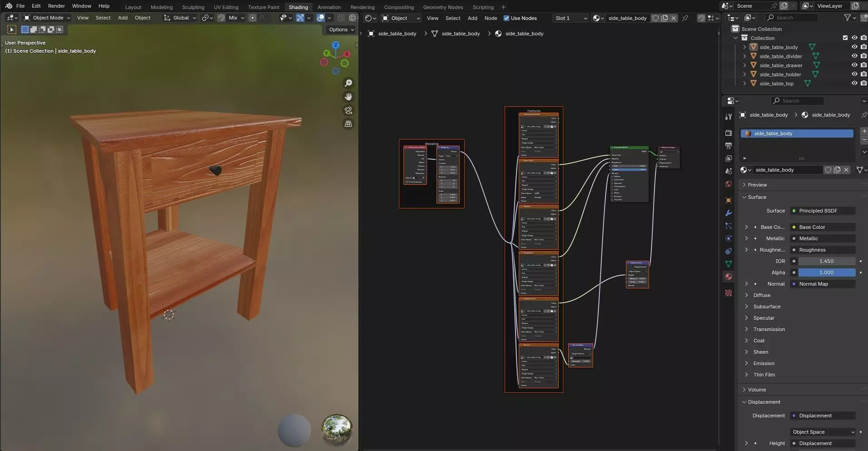This screenshot has height=451, width=868.
Task: Click the Principled BSDF surface button
Action: click(823, 211)
